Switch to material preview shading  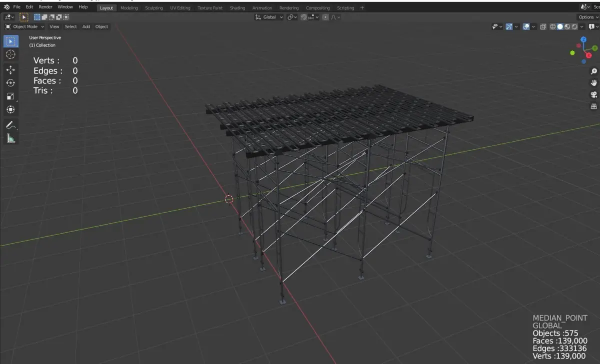567,26
